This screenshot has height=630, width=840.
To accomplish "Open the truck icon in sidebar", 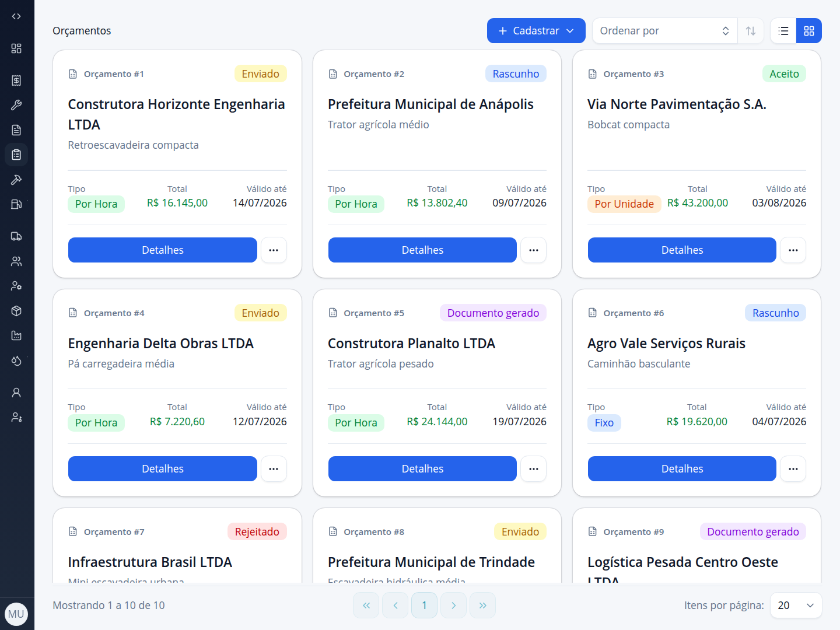I will 16,236.
